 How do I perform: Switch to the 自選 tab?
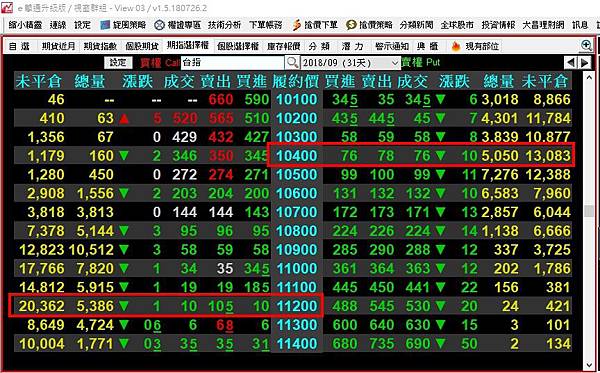[20, 47]
